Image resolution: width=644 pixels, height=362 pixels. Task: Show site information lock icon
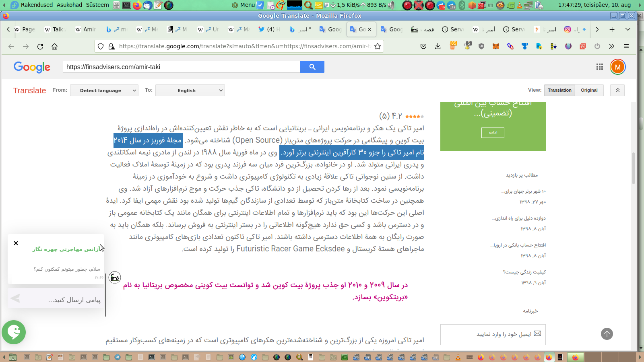[112, 46]
